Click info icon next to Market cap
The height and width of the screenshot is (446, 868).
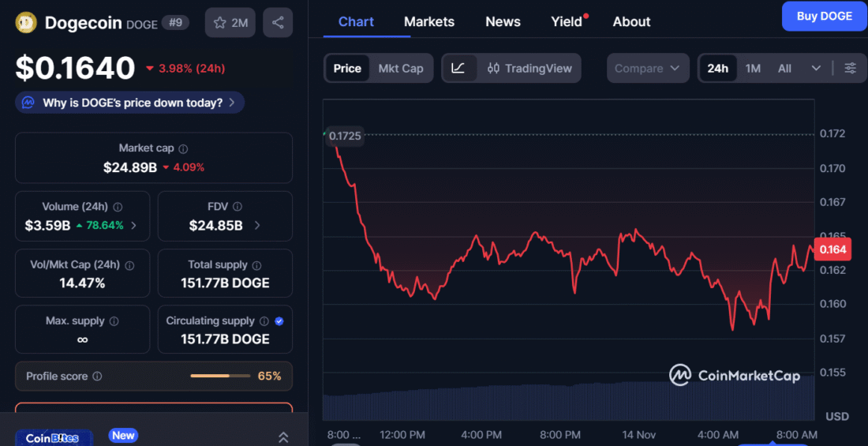tap(184, 149)
